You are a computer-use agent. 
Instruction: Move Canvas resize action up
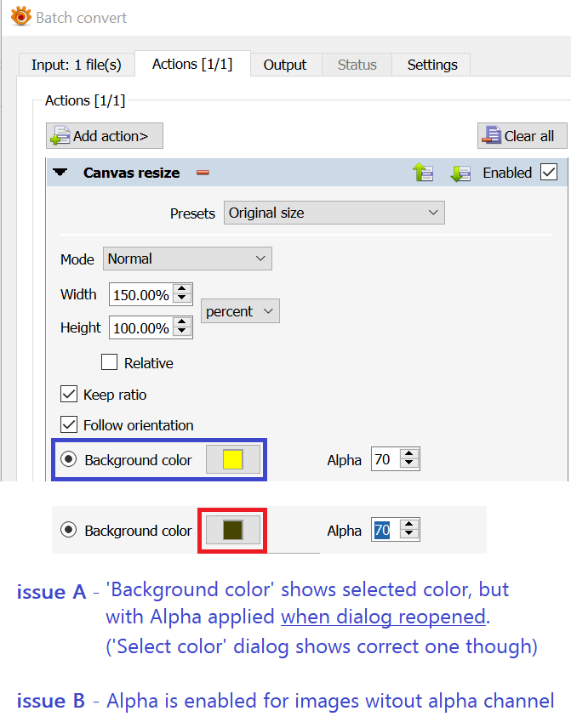423,173
